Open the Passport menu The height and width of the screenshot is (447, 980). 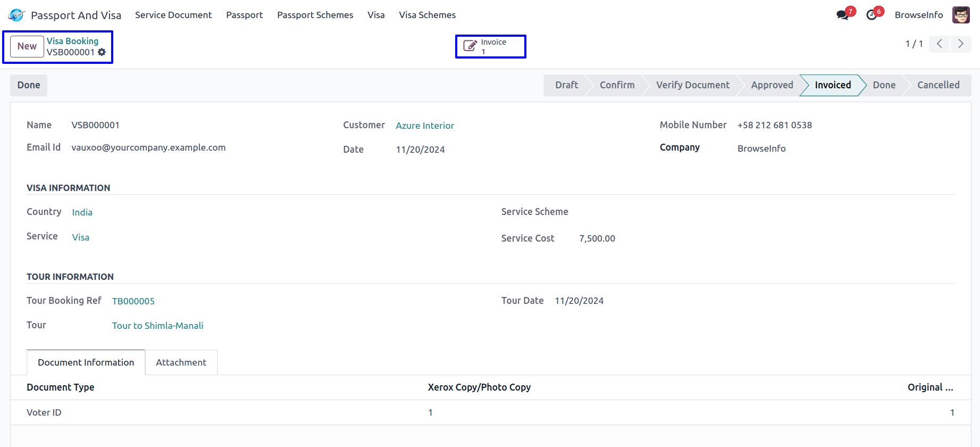(245, 15)
